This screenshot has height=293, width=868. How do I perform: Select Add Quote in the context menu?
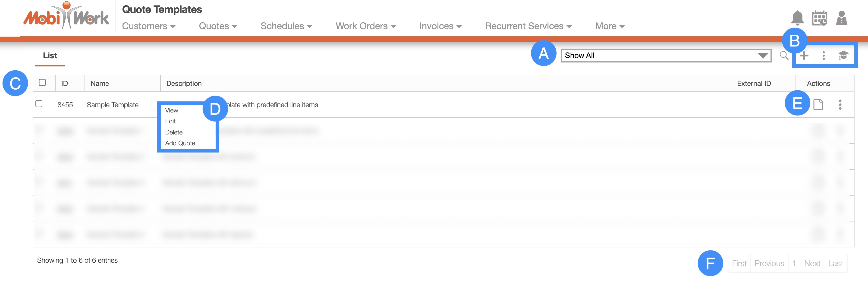coord(180,143)
